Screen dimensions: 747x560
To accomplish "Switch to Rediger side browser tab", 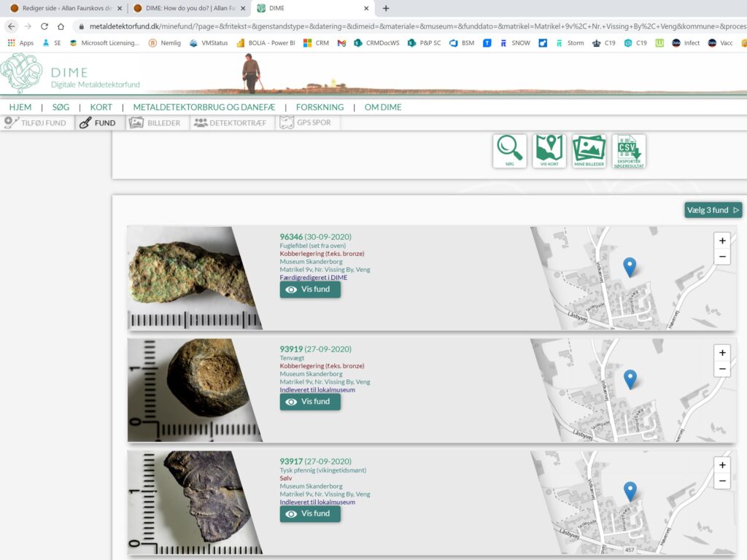I will coord(66,8).
